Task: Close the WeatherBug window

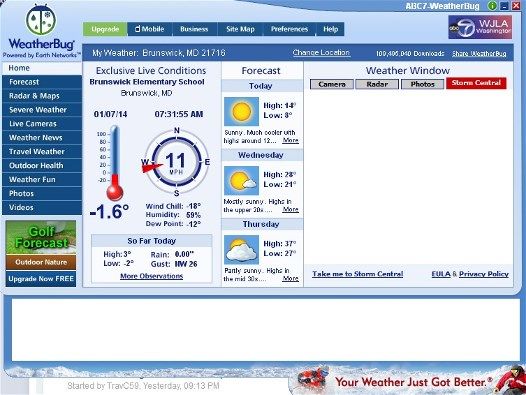Action: pos(516,6)
